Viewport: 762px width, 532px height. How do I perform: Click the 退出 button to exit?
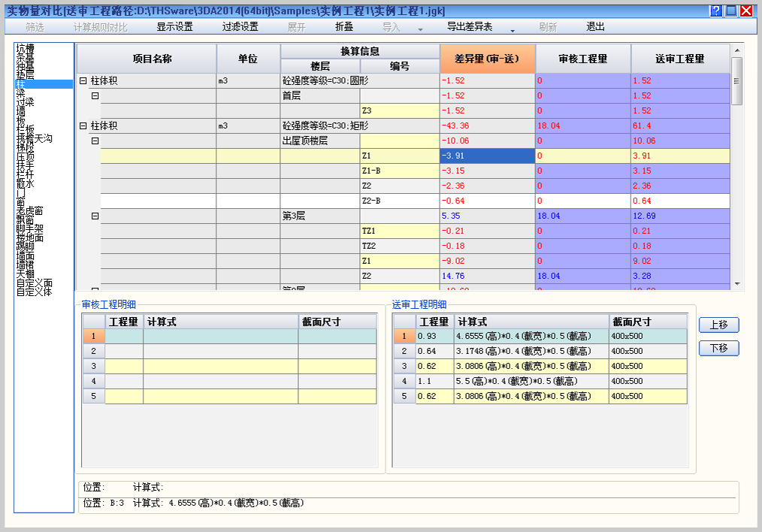point(595,26)
